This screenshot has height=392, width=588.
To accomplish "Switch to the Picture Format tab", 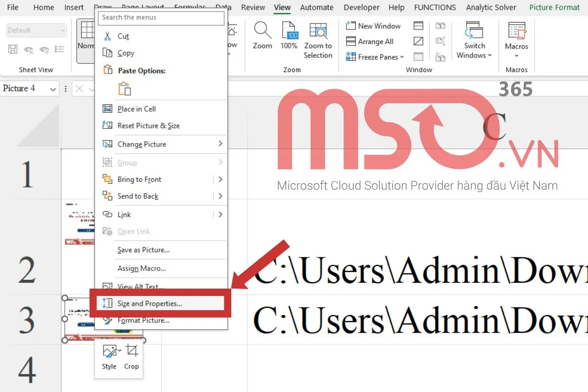I will tap(554, 7).
